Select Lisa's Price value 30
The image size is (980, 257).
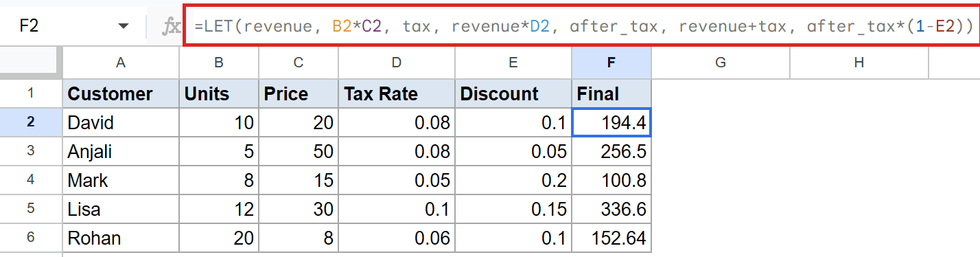click(x=299, y=209)
